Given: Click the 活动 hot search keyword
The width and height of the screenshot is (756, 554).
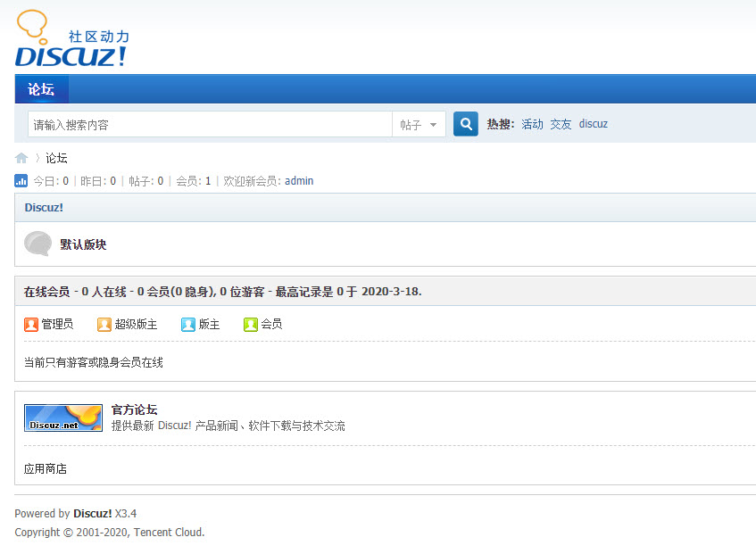Looking at the screenshot, I should coord(532,123).
